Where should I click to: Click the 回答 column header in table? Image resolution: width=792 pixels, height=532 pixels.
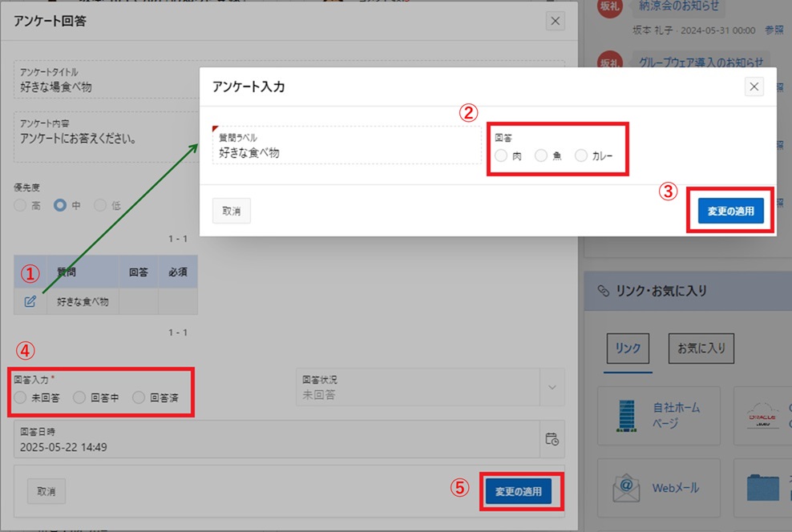point(139,272)
